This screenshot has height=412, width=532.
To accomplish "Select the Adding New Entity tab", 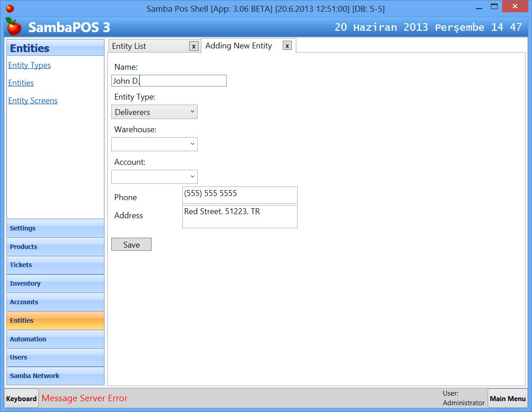I will tap(238, 46).
